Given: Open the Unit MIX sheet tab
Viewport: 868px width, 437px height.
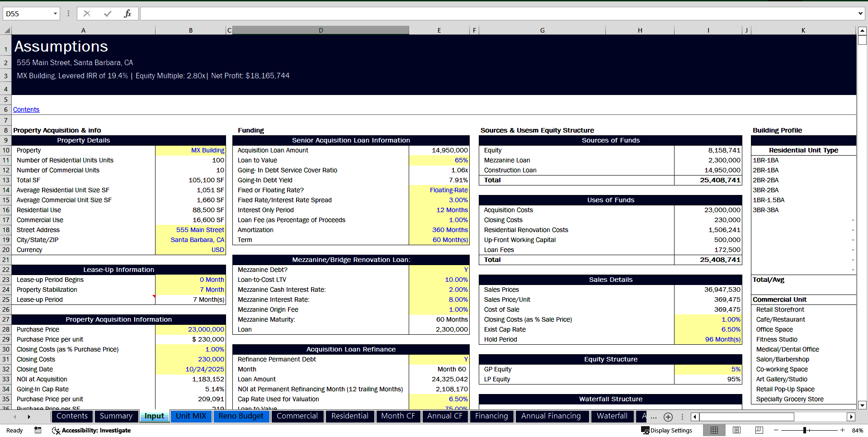Looking at the screenshot, I should tap(191, 416).
